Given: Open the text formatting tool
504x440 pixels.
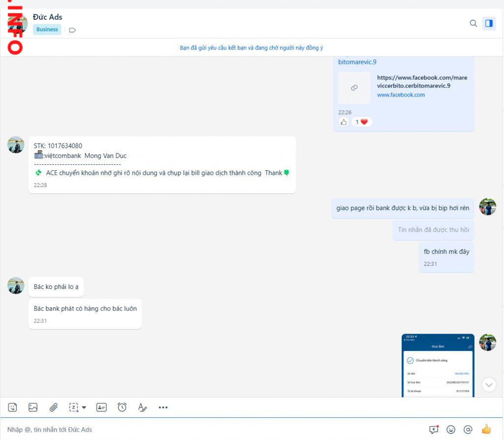Looking at the screenshot, I should [142, 407].
